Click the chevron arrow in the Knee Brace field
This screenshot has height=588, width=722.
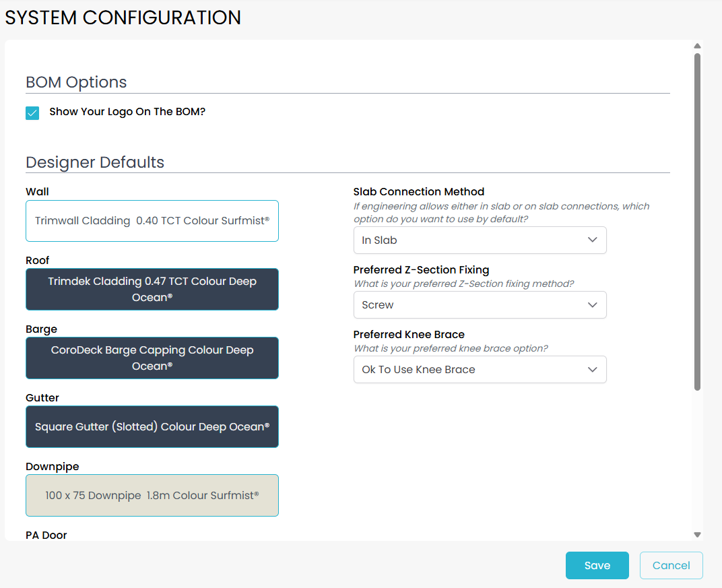click(593, 370)
